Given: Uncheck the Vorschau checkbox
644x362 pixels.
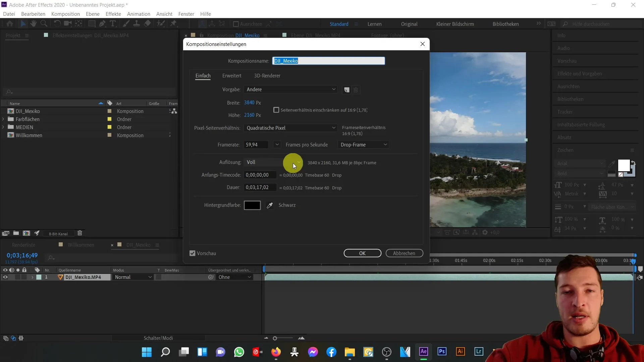Looking at the screenshot, I should (192, 253).
